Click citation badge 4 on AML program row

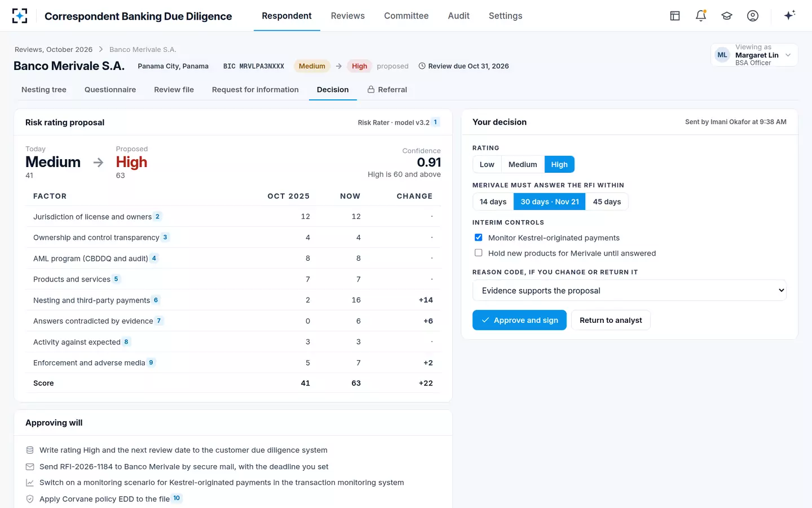point(154,258)
